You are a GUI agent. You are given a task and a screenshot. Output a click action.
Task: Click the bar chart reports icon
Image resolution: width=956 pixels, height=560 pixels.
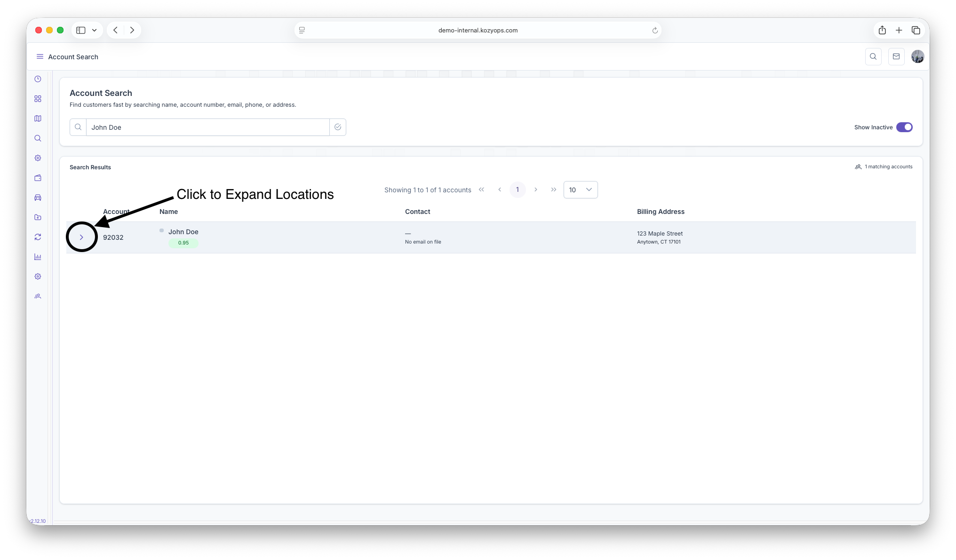click(38, 257)
